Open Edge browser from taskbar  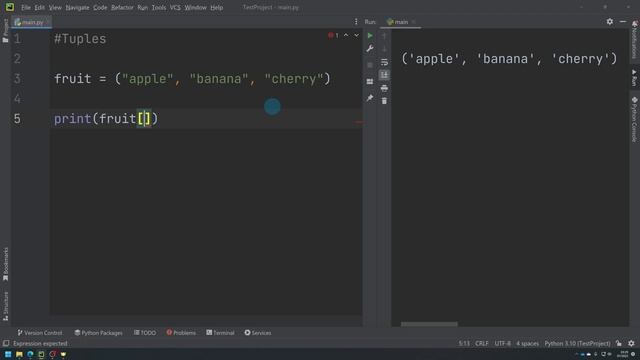[30, 354]
